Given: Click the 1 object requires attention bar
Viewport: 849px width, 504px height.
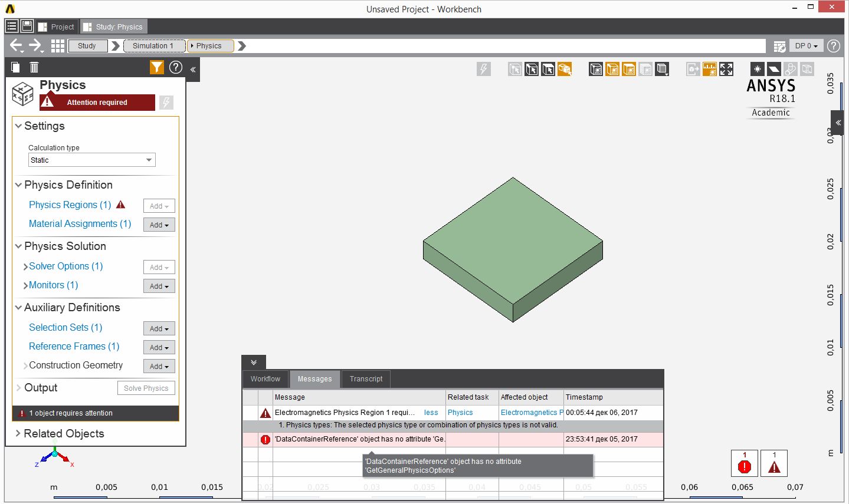Looking at the screenshot, I should point(96,413).
